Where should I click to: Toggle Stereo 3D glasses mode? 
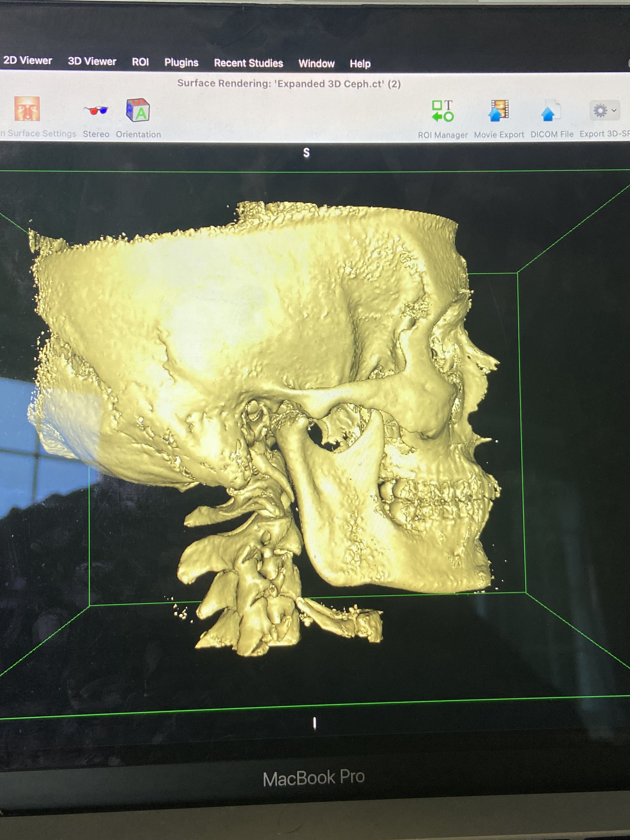tap(96, 110)
